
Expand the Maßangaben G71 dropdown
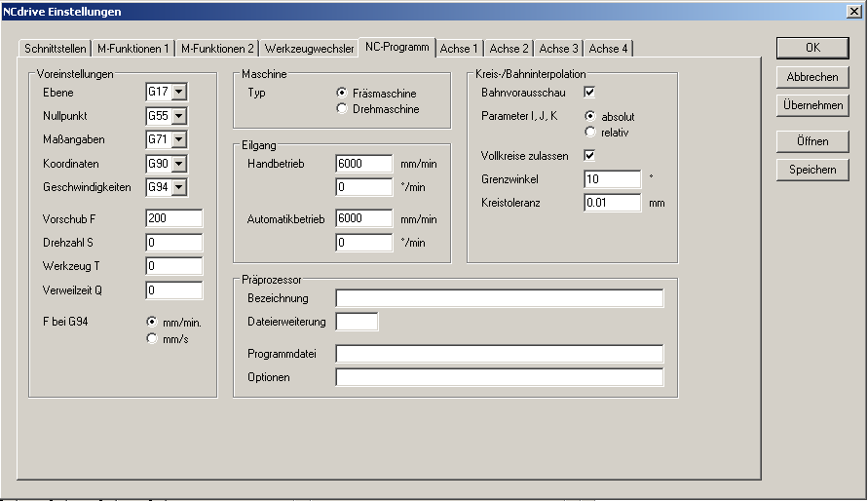[x=179, y=139]
